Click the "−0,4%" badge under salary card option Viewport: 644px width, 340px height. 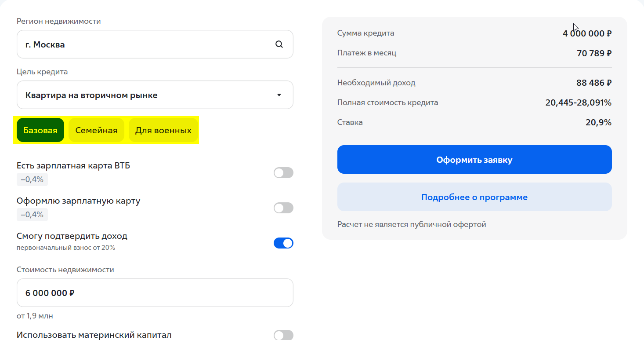tap(32, 179)
